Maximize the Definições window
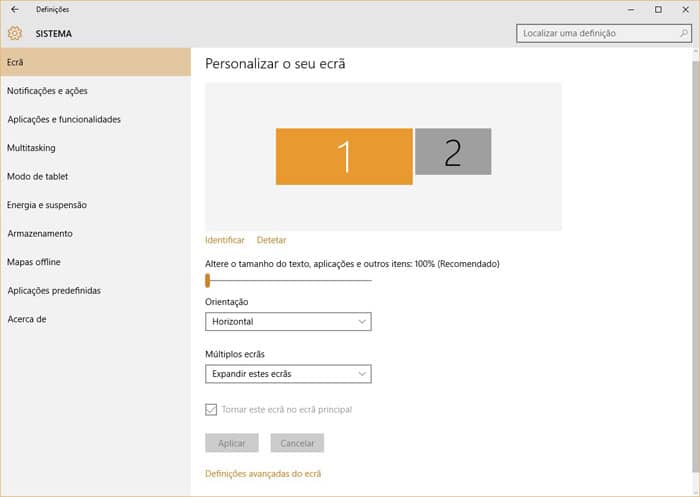The image size is (700, 497). [658, 9]
